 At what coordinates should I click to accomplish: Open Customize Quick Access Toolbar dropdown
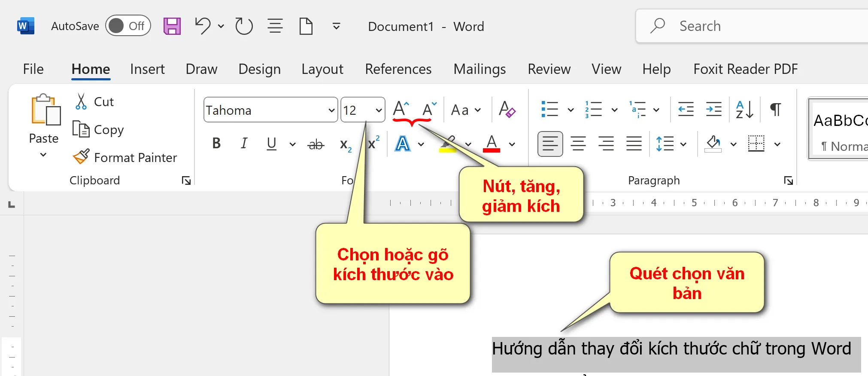pyautogui.click(x=337, y=26)
